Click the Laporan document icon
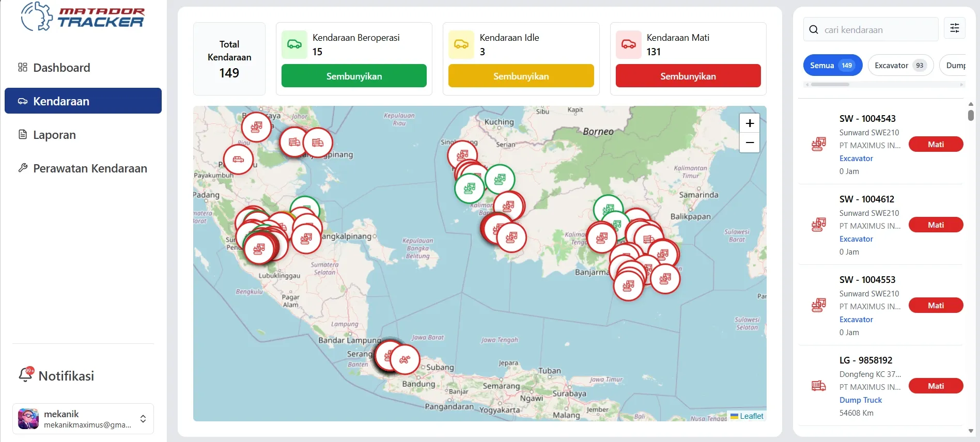 [x=23, y=134]
